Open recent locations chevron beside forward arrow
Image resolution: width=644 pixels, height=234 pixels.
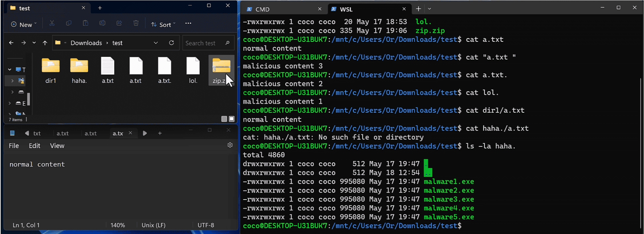click(x=34, y=43)
